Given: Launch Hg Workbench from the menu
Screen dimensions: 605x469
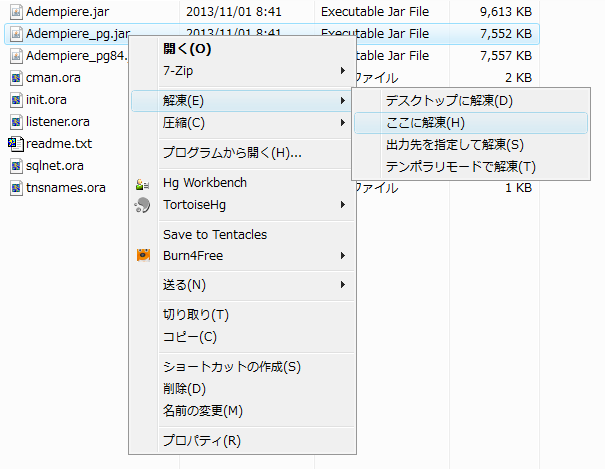Looking at the screenshot, I should pyautogui.click(x=242, y=182).
